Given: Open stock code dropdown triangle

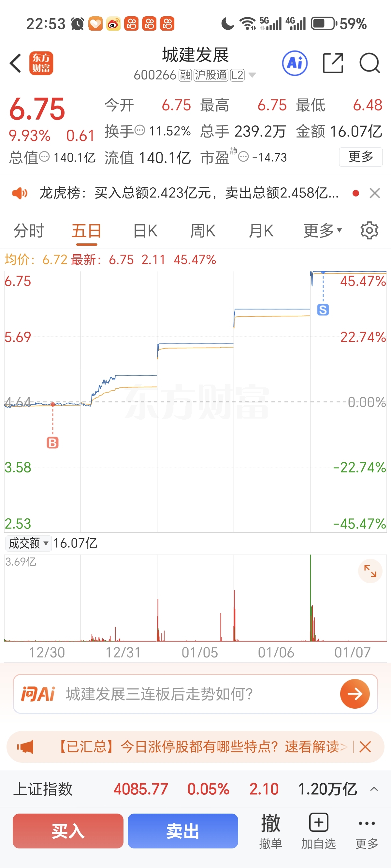Looking at the screenshot, I should 252,75.
